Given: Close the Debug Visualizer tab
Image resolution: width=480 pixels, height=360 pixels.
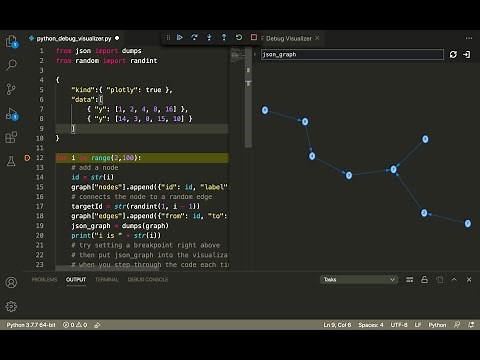Looking at the screenshot, I should (317, 38).
